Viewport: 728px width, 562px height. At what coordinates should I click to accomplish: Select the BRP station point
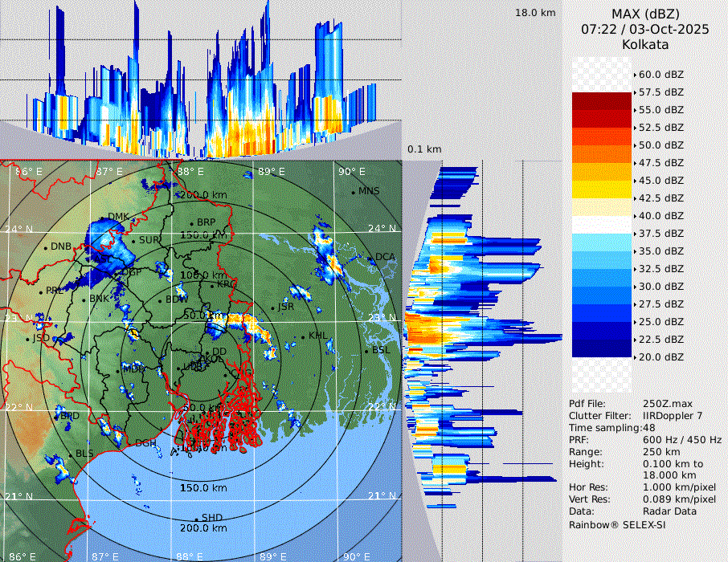coord(192,222)
